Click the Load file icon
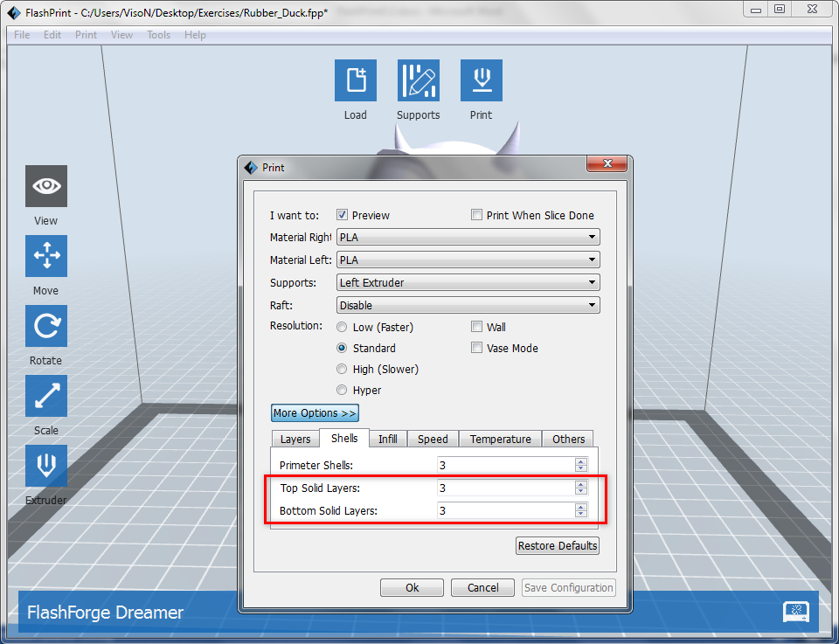This screenshot has width=839, height=644. (356, 80)
